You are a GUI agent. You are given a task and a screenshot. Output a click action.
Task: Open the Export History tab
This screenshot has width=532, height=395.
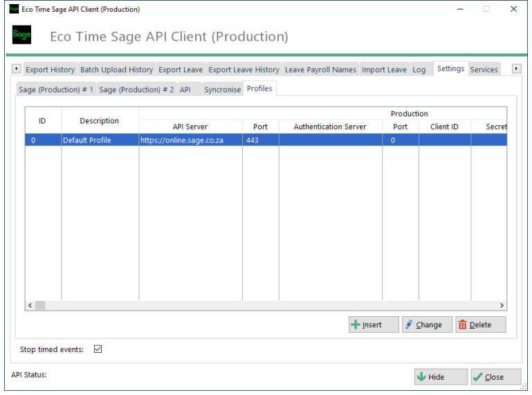[x=50, y=70]
